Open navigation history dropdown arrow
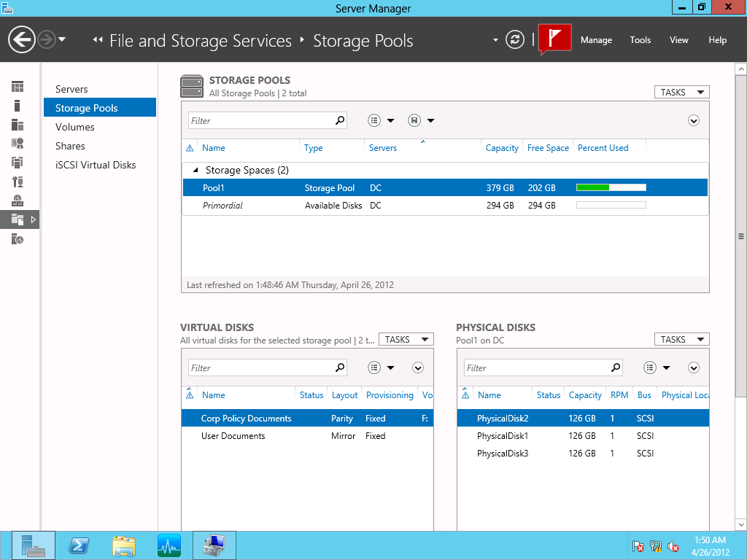 pyautogui.click(x=62, y=39)
